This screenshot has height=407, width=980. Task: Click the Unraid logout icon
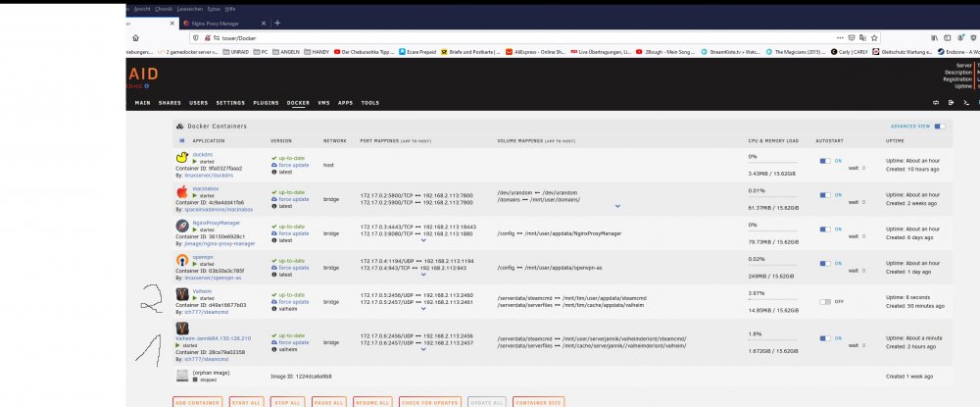pyautogui.click(x=952, y=103)
